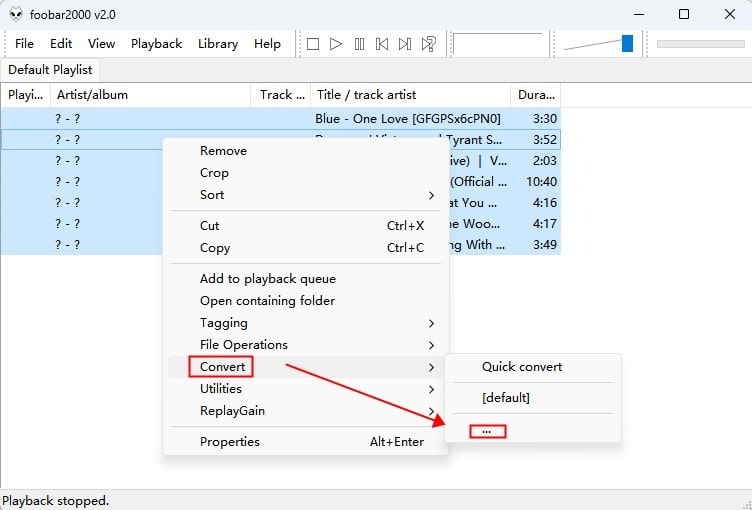Click the visualization box beside playback buttons
This screenshot has width=752, height=510.
click(x=499, y=44)
